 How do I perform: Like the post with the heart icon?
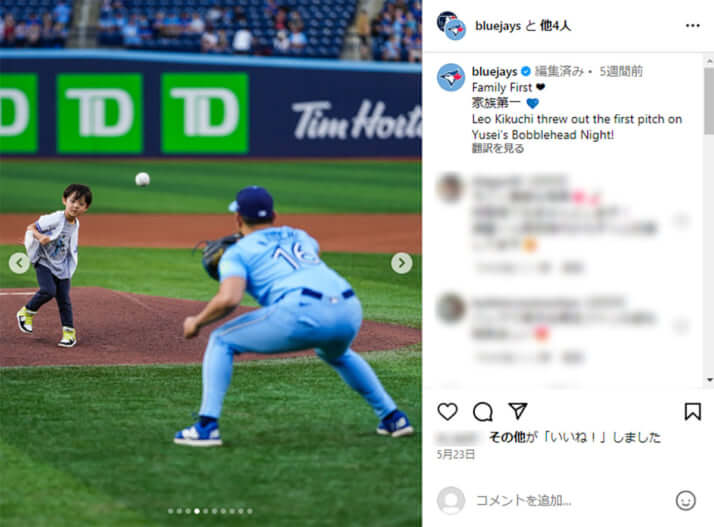[x=447, y=411]
